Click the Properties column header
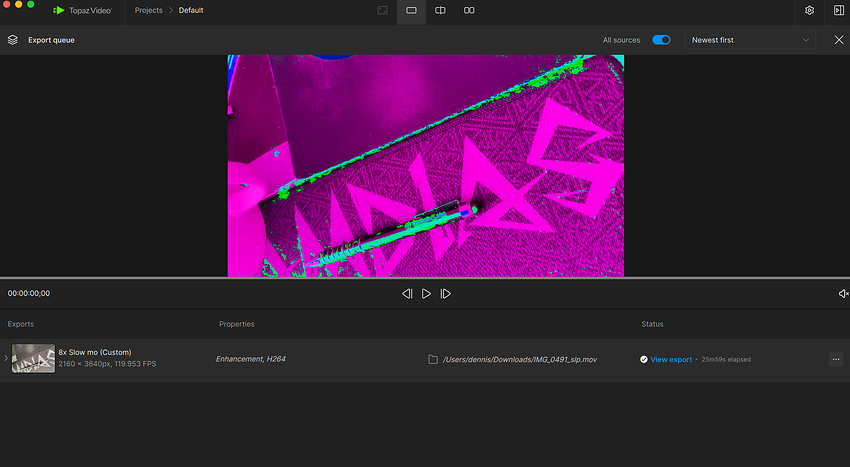Viewport: 850px width, 467px height. [x=236, y=324]
